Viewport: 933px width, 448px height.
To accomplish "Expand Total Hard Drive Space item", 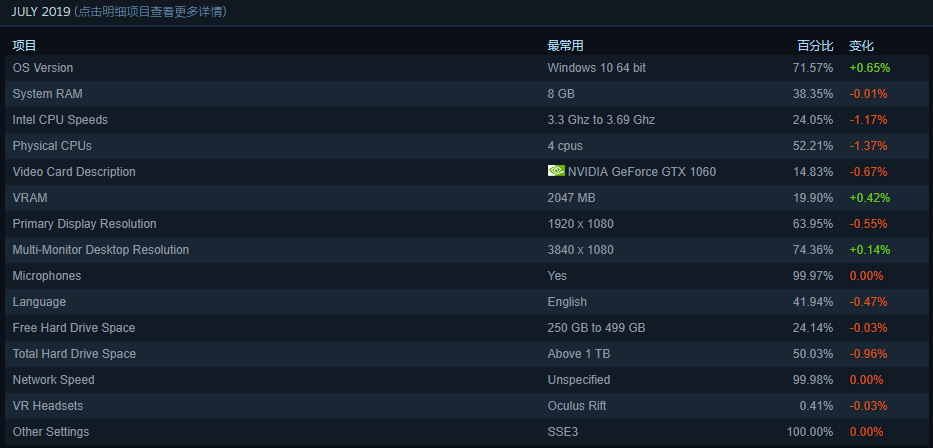I will (74, 354).
